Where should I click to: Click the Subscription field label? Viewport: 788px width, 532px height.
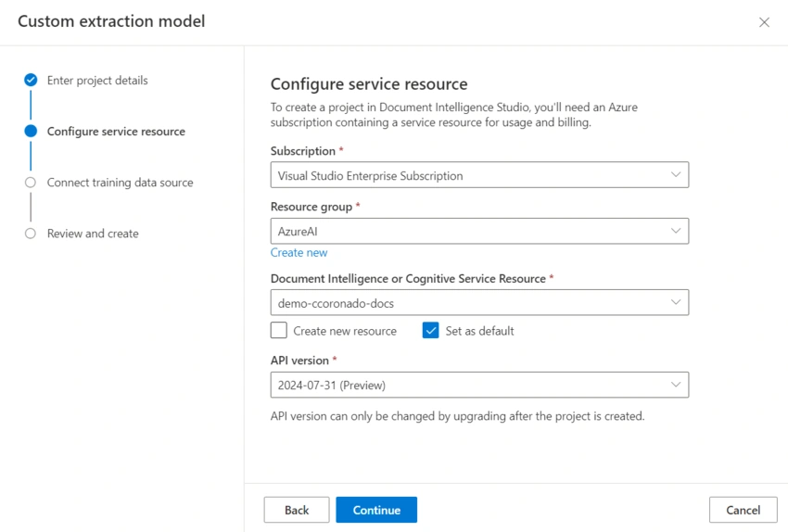tap(302, 151)
